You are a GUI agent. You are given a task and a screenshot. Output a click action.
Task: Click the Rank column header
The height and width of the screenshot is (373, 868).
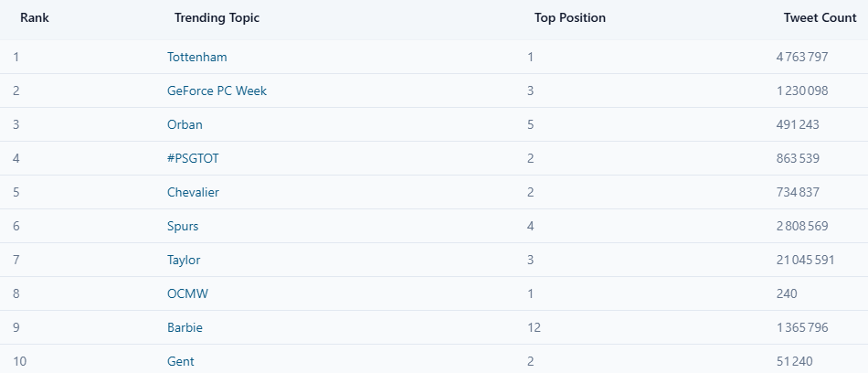[35, 17]
